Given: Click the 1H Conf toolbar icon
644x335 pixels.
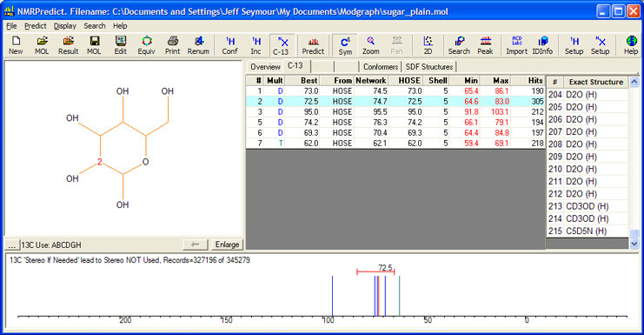Looking at the screenshot, I should tap(230, 45).
